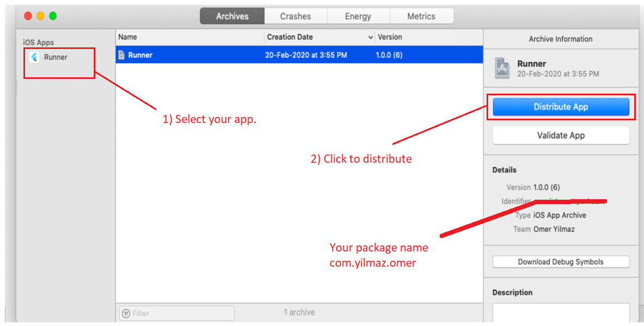Select the Runner archive name cell
This screenshot has height=326, width=644.
click(140, 55)
